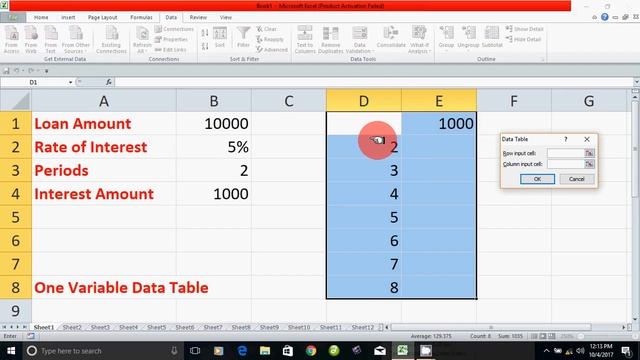Click Reapply filter option
The image size is (640, 360).
click(270, 39)
